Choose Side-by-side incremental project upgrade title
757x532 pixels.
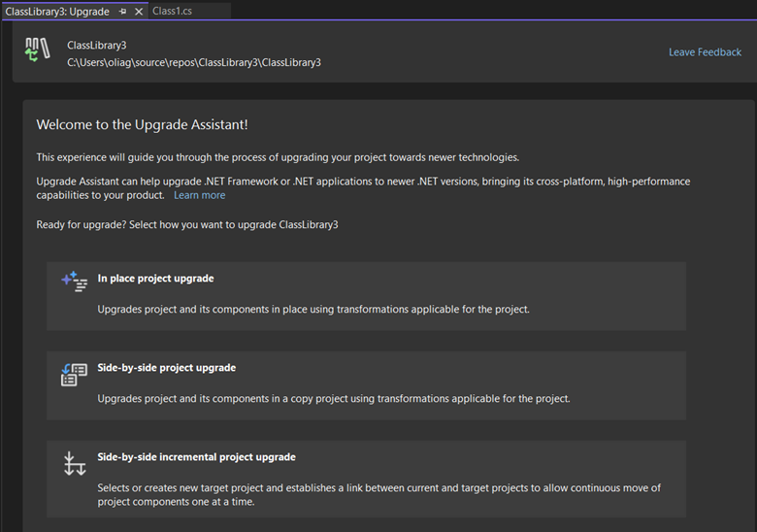click(196, 457)
